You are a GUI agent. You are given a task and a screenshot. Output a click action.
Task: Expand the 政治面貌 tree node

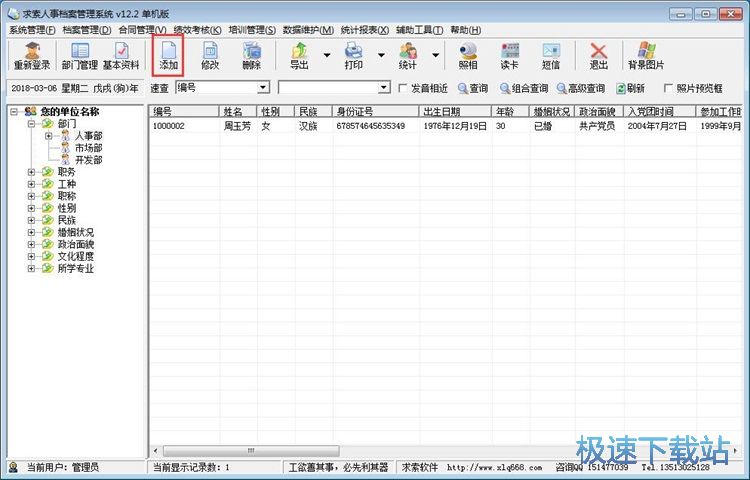click(31, 244)
